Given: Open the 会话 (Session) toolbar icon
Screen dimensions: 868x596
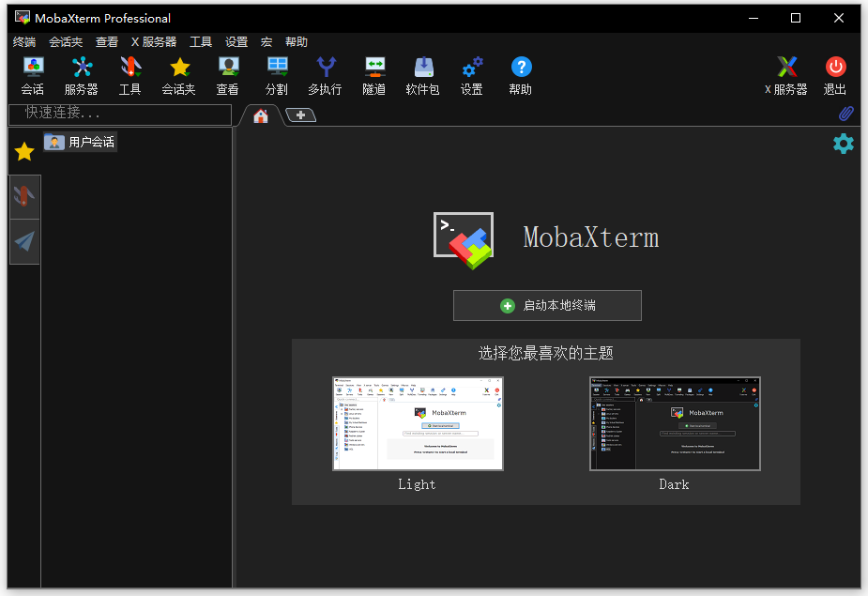Looking at the screenshot, I should point(33,76).
